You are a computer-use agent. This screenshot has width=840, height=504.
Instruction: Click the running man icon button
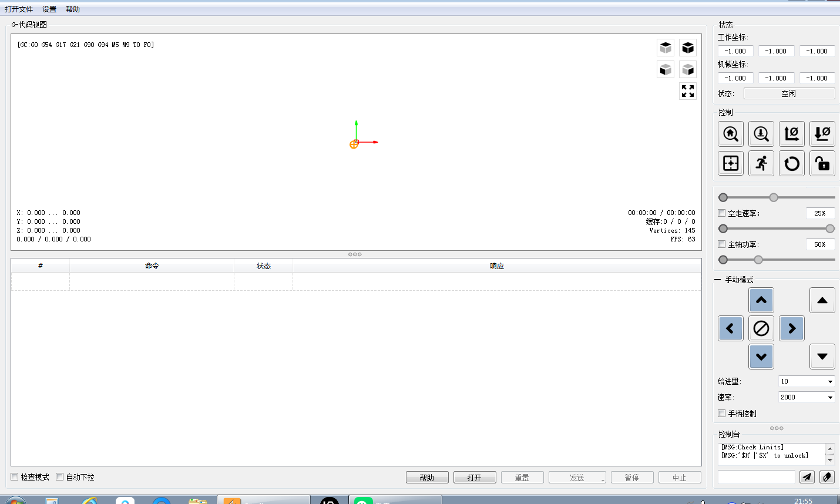(x=761, y=163)
